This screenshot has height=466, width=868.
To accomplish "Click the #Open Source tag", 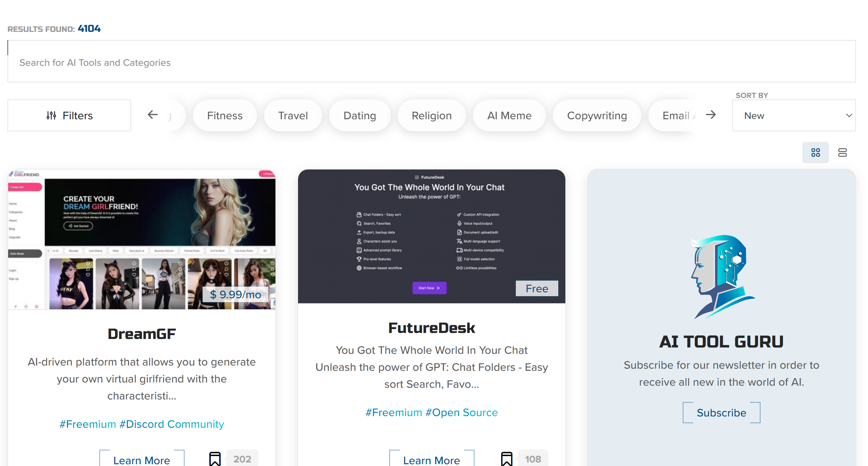I will point(462,412).
